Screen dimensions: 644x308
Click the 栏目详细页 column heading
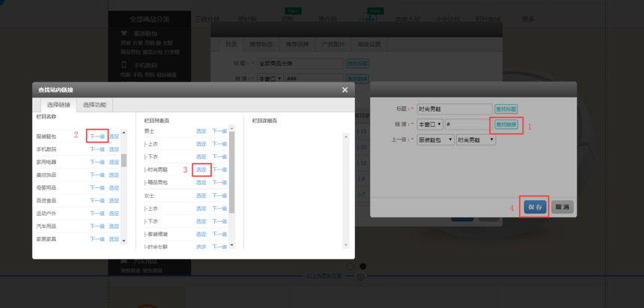tap(264, 121)
